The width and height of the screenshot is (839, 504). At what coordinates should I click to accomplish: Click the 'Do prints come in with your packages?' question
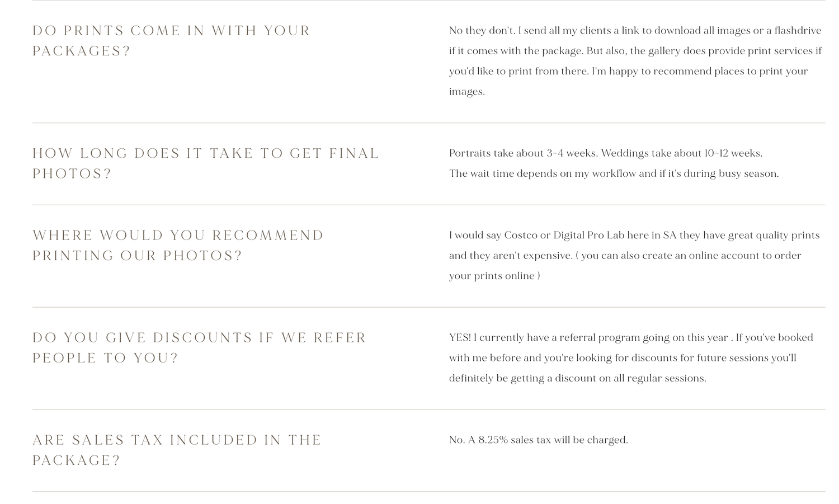171,41
